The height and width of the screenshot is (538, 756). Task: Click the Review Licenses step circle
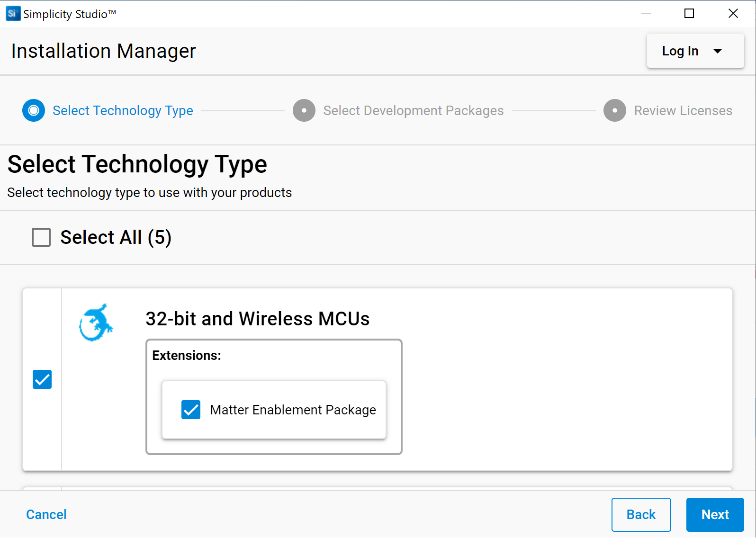[615, 110]
